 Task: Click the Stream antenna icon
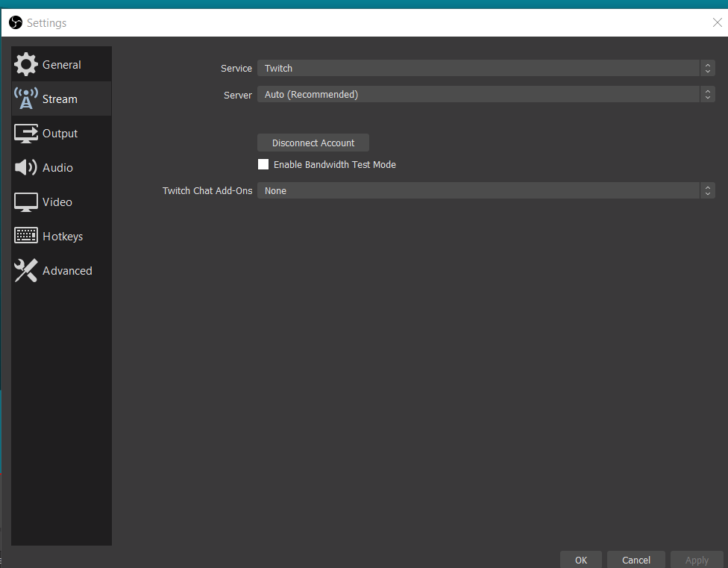coord(25,99)
